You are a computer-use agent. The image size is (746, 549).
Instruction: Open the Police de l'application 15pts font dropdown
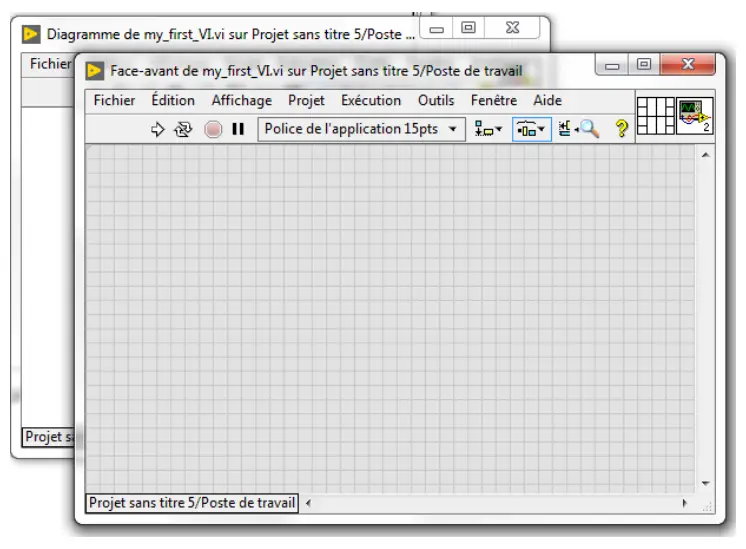click(x=362, y=129)
